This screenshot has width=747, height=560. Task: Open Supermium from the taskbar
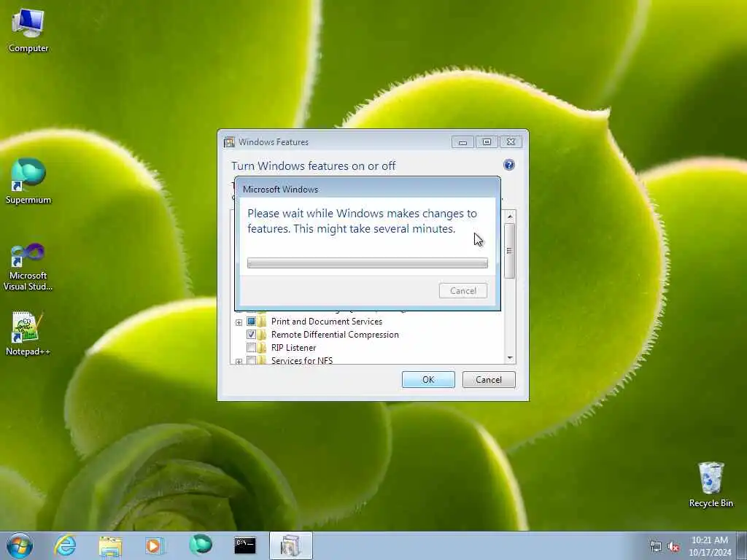point(200,545)
